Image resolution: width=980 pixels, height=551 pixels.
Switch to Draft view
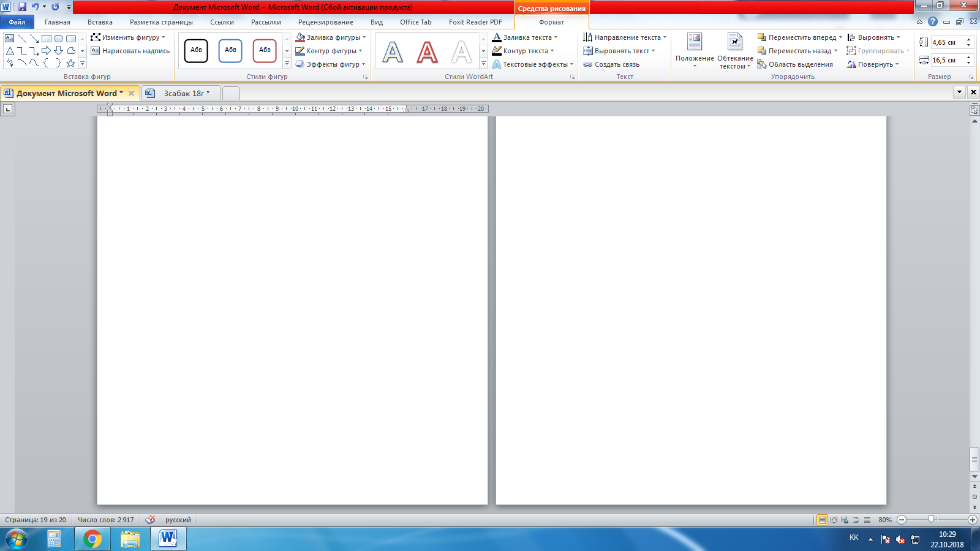point(867,520)
